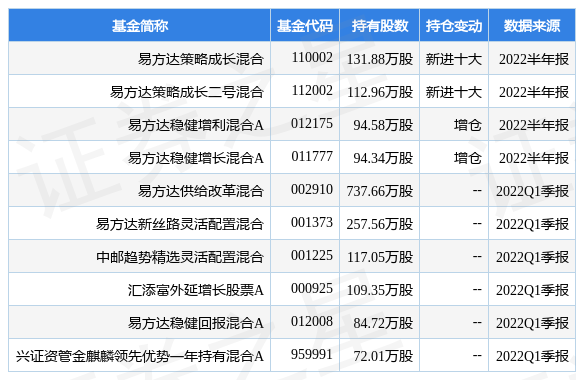This screenshot has width=576, height=380.
Task: Click holdings value 109.35万股
Action: 380,290
